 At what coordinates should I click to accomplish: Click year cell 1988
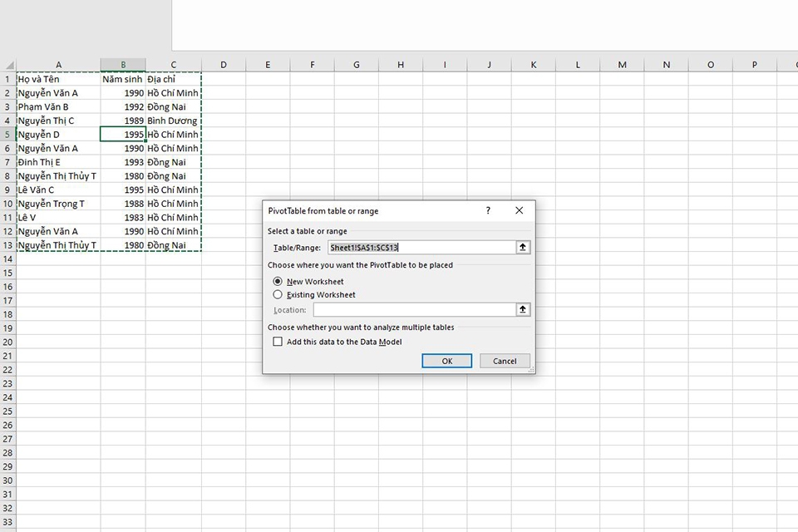point(123,203)
